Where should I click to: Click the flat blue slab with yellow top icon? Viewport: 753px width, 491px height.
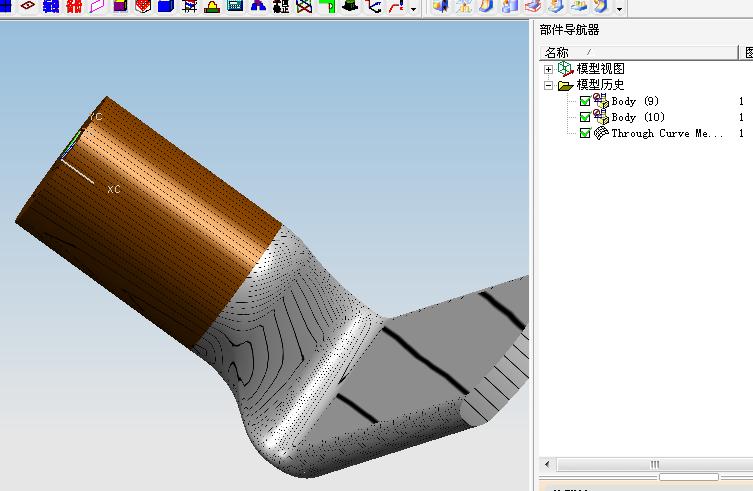(579, 6)
